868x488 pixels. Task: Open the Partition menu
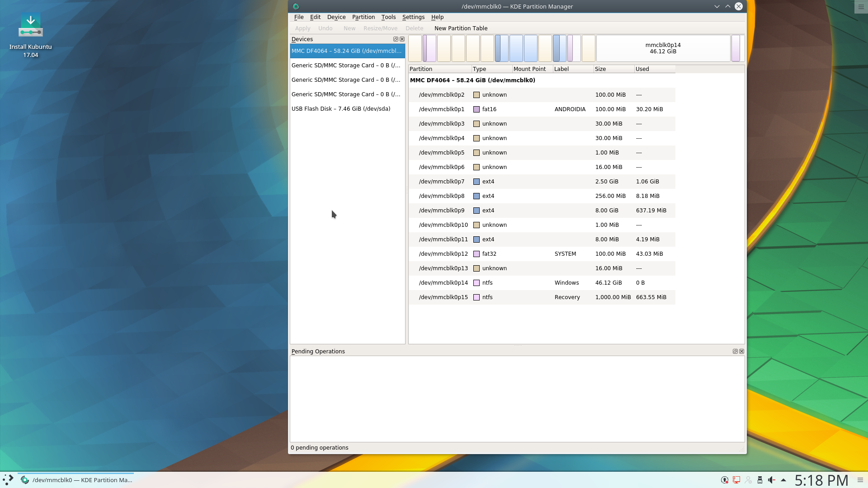[363, 17]
